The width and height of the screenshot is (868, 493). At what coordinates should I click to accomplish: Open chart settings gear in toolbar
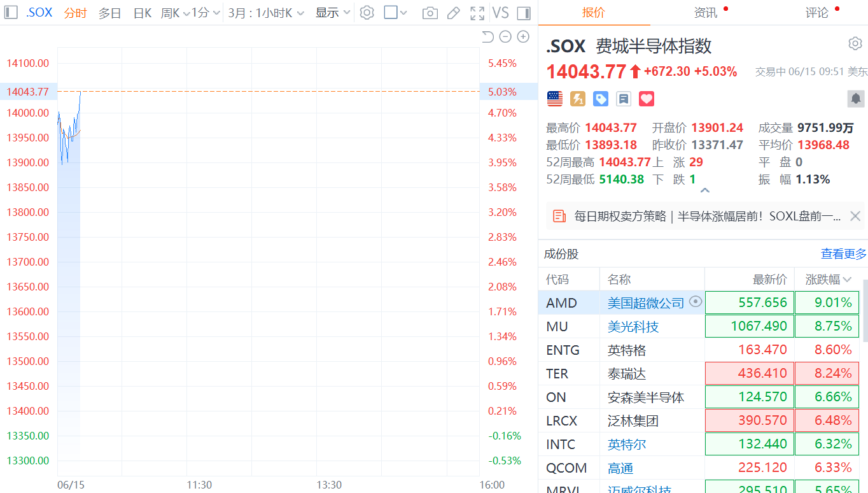click(367, 13)
